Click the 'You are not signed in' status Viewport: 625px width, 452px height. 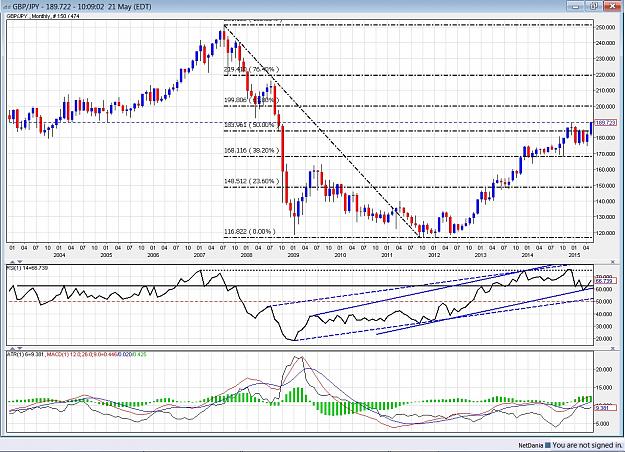click(587, 445)
